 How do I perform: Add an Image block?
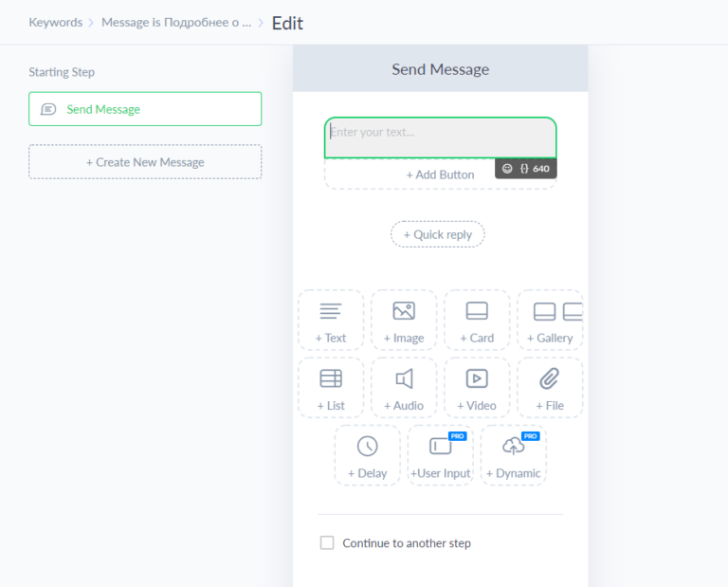click(404, 320)
